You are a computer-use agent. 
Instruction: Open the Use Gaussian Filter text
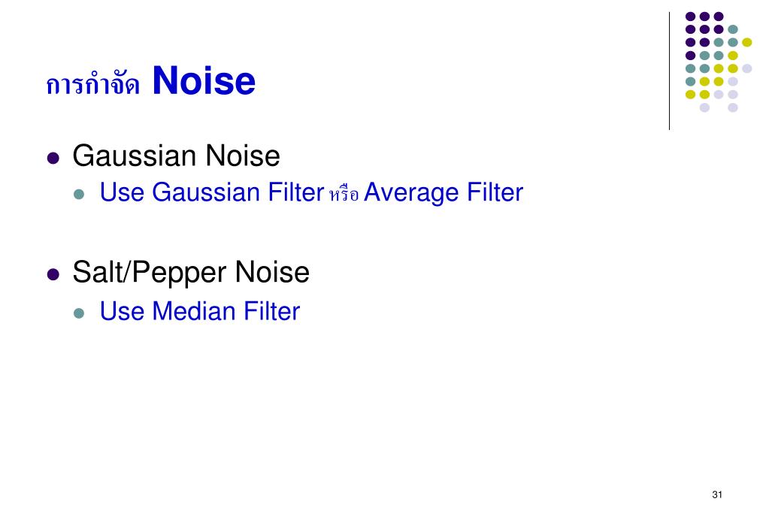coord(212,192)
